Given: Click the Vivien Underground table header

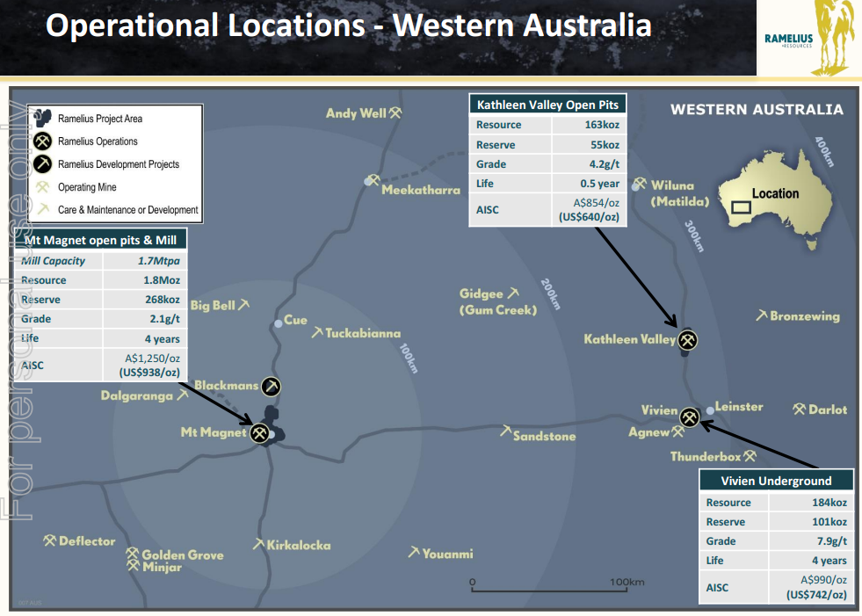Looking at the screenshot, I should pyautogui.click(x=776, y=481).
